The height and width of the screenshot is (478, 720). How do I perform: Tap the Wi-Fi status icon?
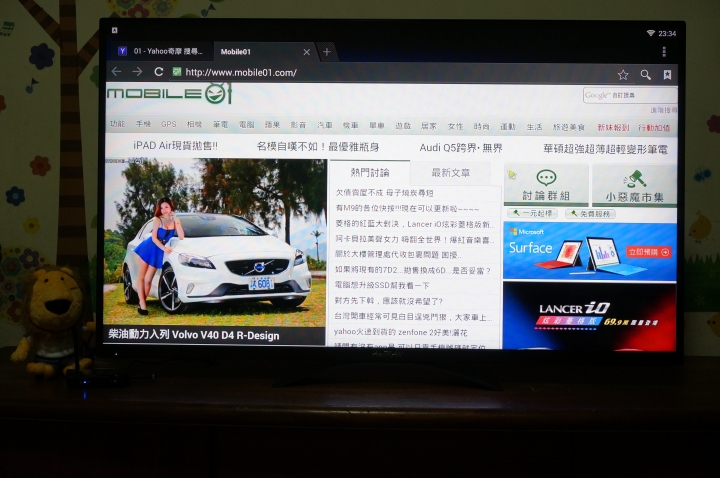651,33
